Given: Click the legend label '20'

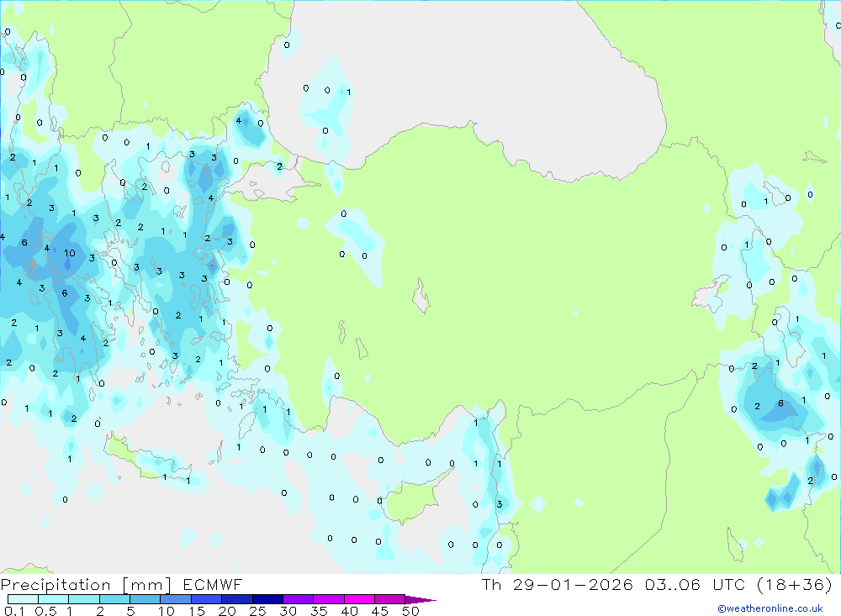Looking at the screenshot, I should coord(227,611).
